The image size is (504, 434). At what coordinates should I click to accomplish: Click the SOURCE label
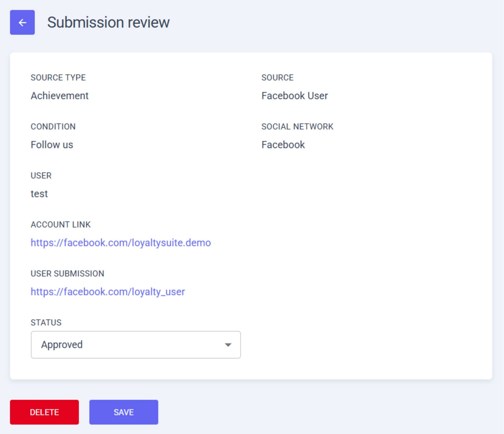pyautogui.click(x=277, y=78)
